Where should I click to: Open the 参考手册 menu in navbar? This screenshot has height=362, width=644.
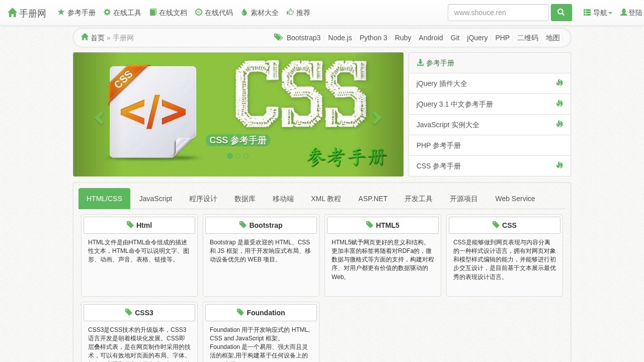pyautogui.click(x=76, y=13)
